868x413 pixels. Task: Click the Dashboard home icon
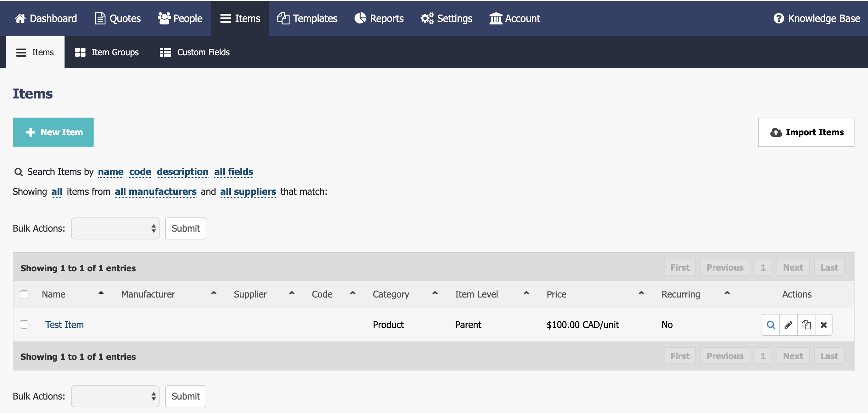click(20, 18)
